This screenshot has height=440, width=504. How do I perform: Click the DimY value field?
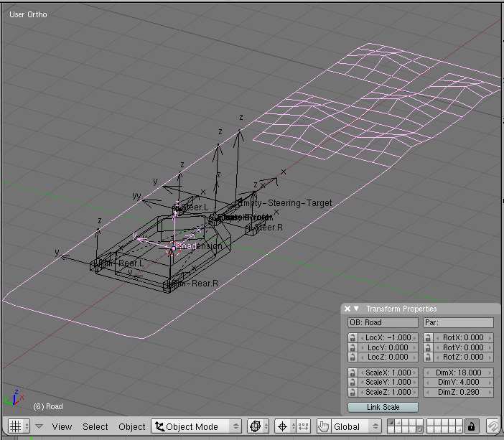[x=458, y=382]
